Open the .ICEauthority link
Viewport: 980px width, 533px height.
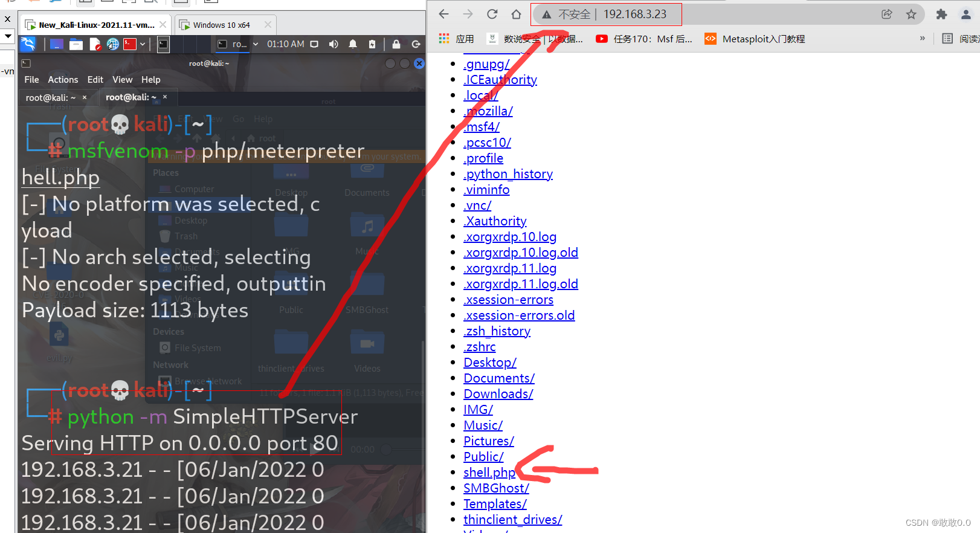pos(500,80)
